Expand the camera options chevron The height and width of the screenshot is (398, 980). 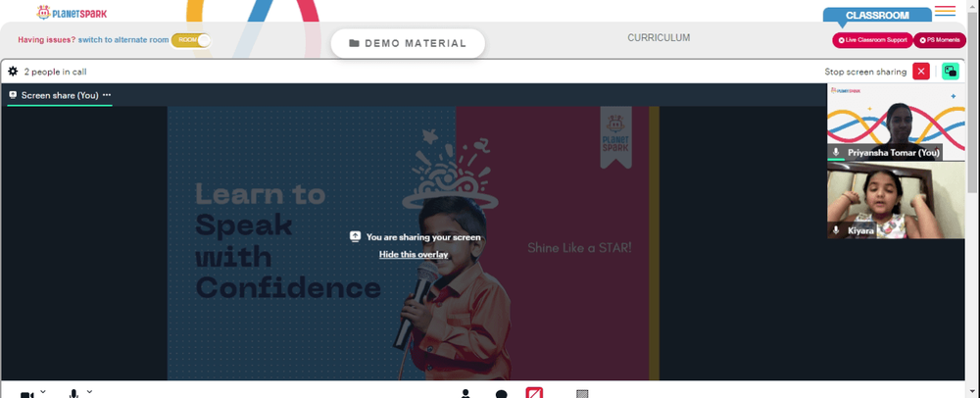[x=42, y=391]
